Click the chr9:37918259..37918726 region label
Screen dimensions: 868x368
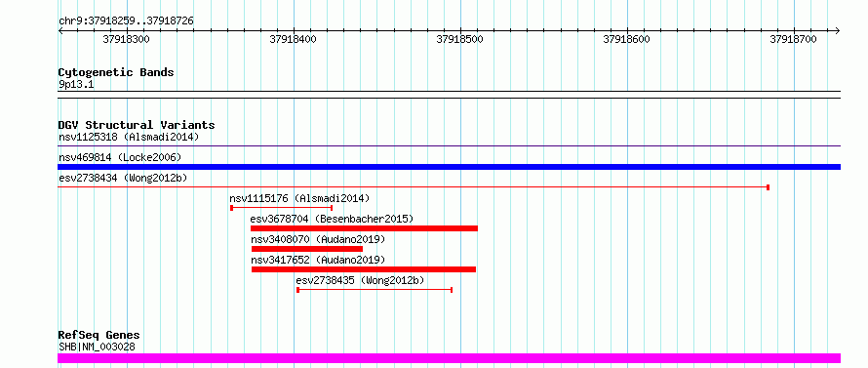tap(126, 21)
